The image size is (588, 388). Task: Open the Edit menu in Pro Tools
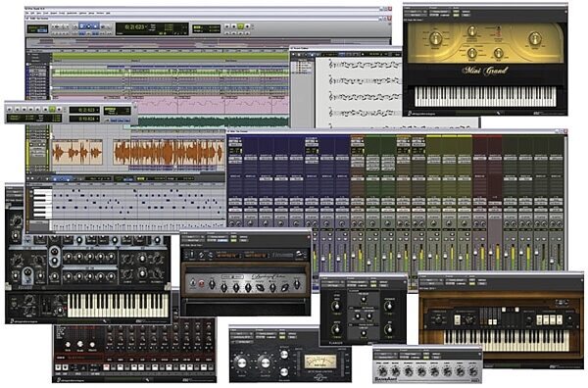pos(32,13)
